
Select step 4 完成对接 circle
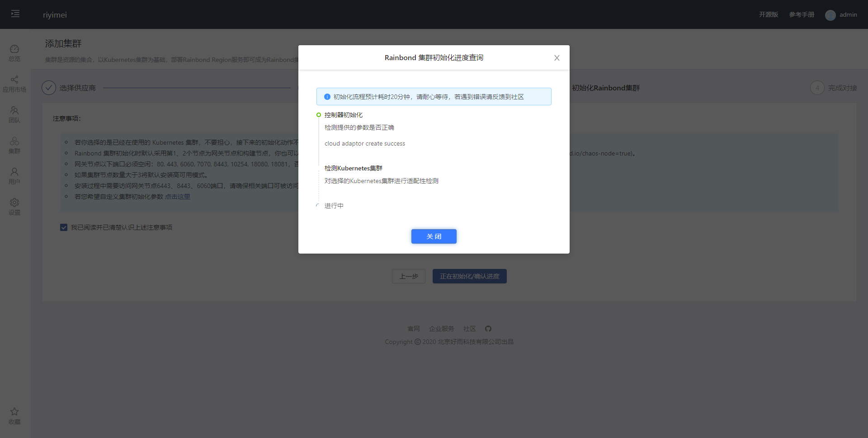(x=817, y=88)
